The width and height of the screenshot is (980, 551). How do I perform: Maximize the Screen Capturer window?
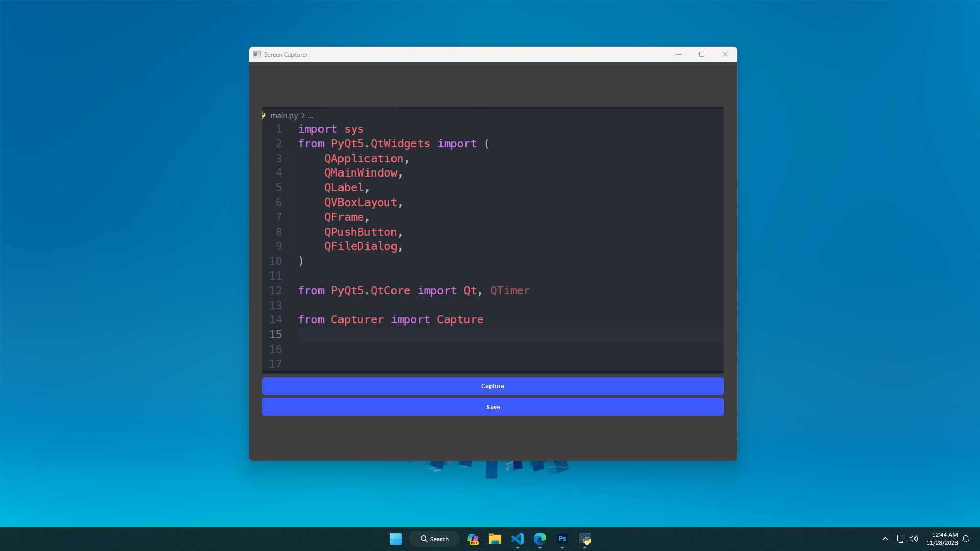(702, 54)
